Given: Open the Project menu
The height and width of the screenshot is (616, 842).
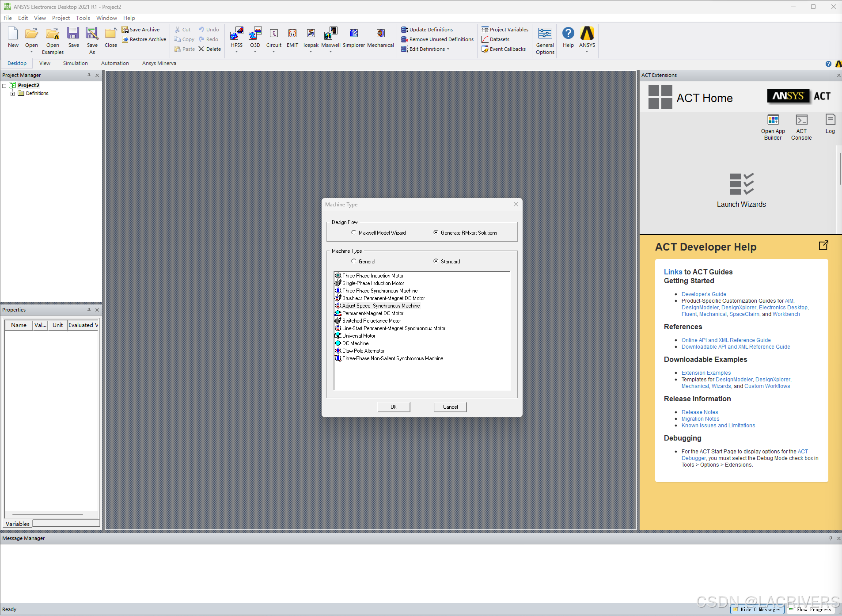Looking at the screenshot, I should click(x=61, y=18).
